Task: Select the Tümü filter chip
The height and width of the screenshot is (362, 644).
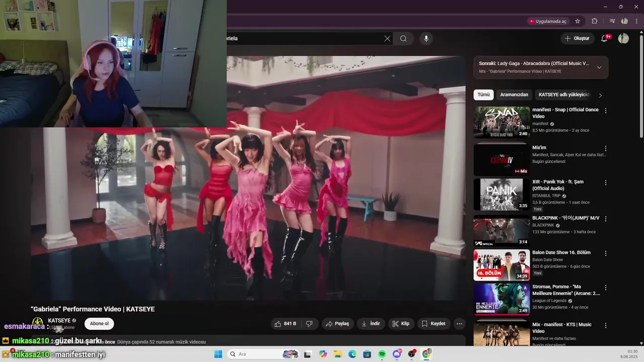Action: (x=484, y=95)
